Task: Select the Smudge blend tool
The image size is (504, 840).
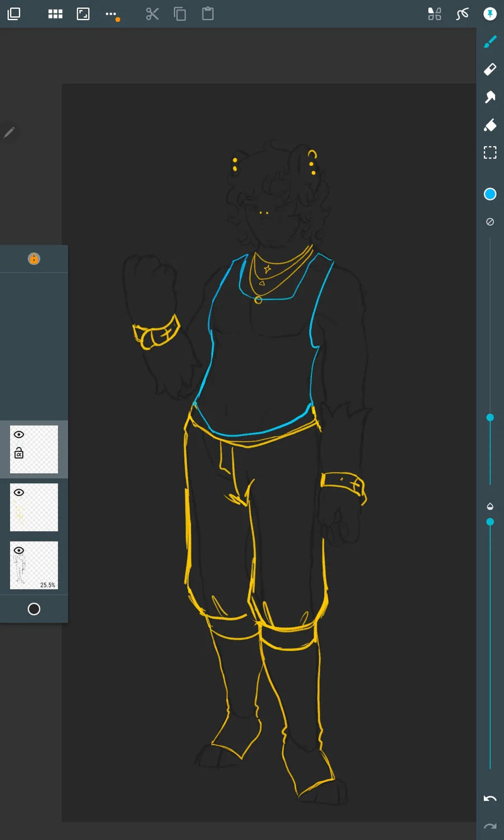Action: pyautogui.click(x=490, y=97)
